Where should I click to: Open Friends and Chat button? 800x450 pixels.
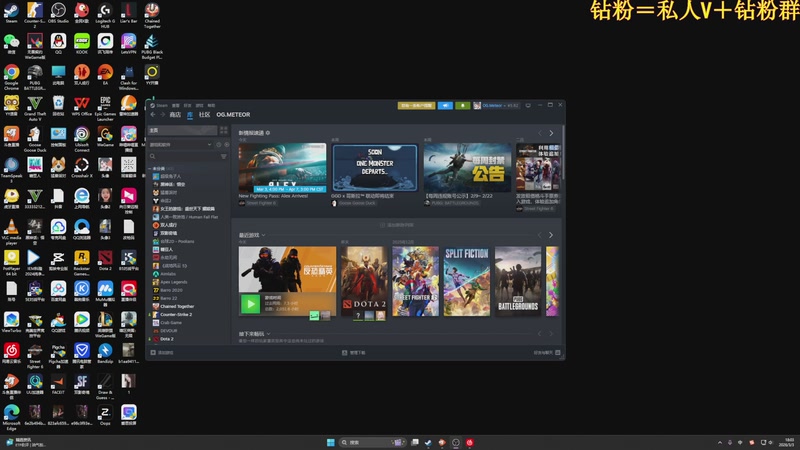547,353
